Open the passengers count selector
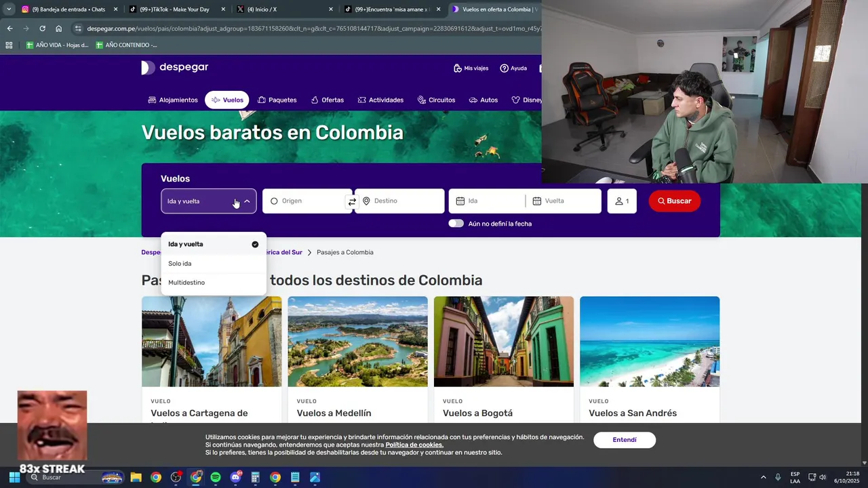 point(622,201)
